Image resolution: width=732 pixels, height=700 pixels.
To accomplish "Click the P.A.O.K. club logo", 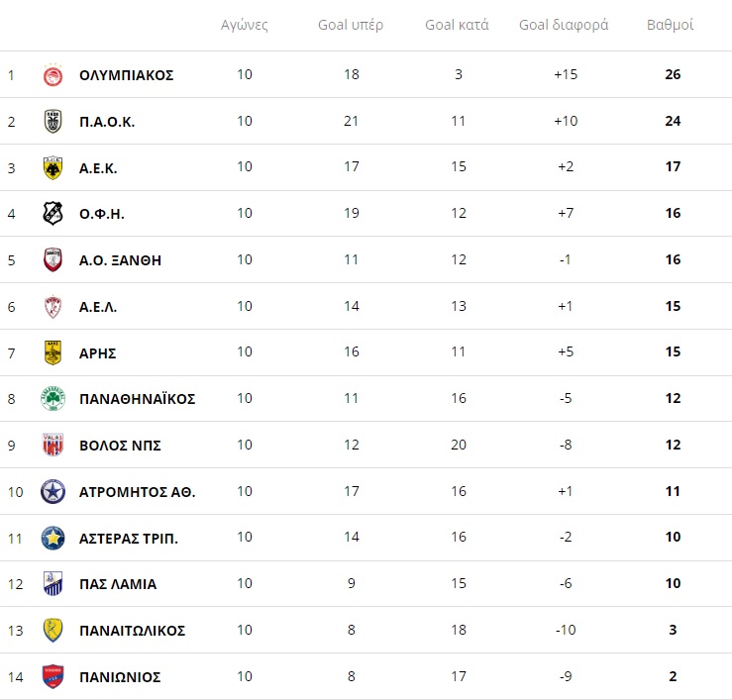I will point(52,122).
